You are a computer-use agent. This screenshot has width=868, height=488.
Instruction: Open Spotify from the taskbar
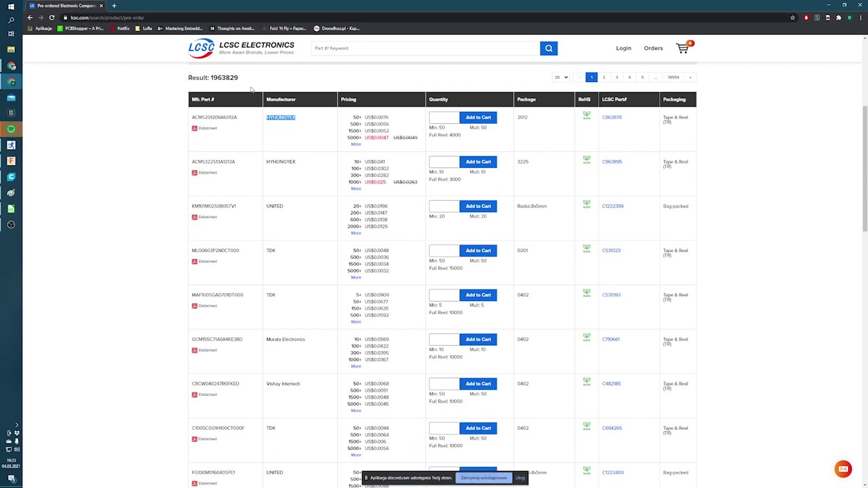click(x=11, y=129)
